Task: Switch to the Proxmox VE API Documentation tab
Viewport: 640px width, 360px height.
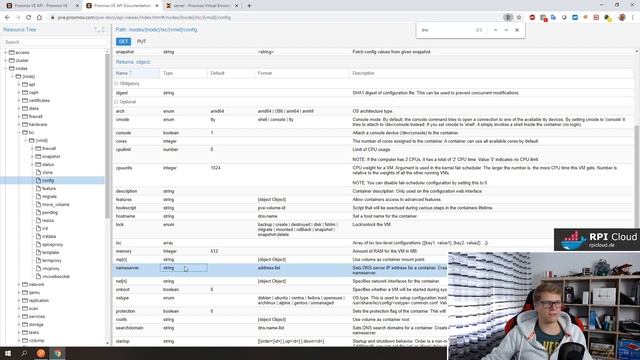Action: (122, 6)
